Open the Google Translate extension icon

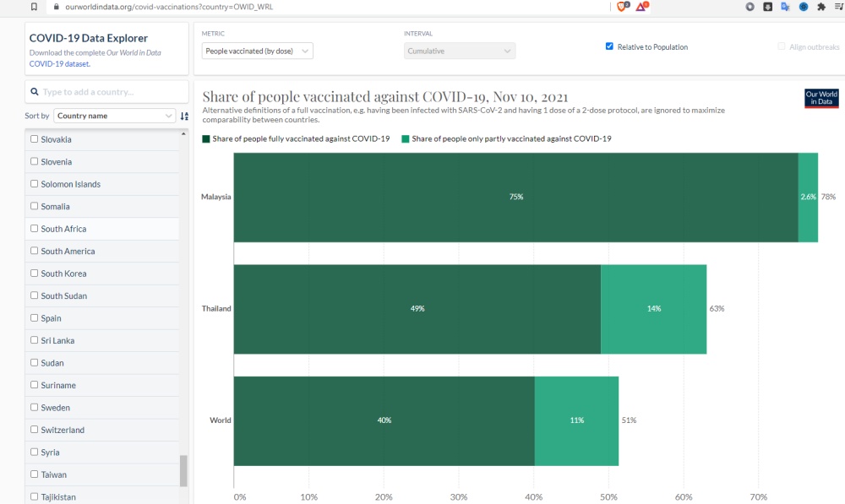point(785,7)
